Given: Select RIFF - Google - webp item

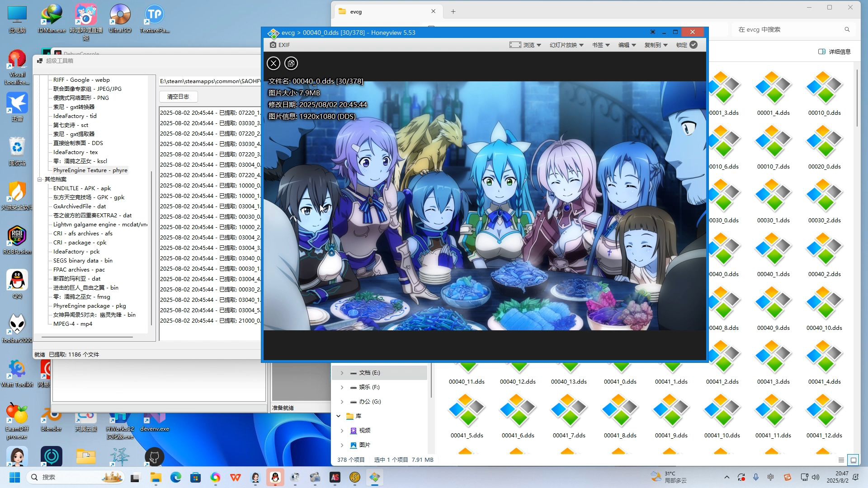Looking at the screenshot, I should click(81, 80).
